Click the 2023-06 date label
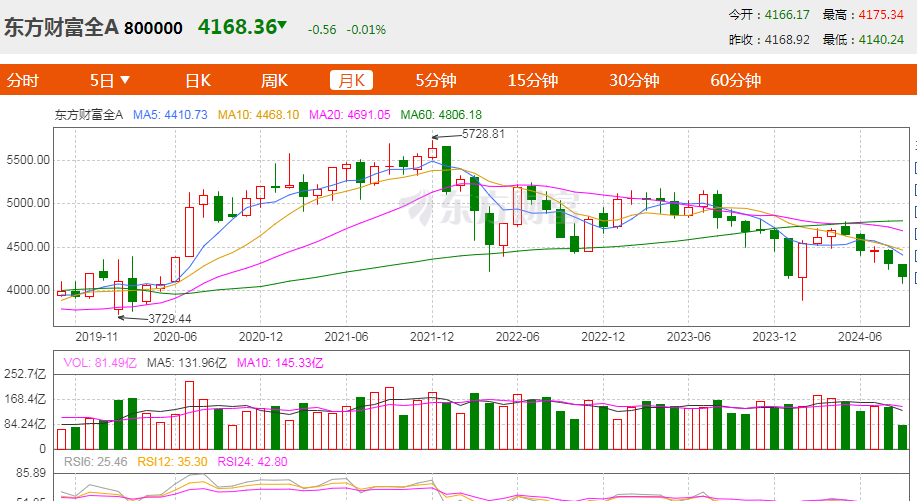The width and height of the screenshot is (917, 501). point(689,337)
